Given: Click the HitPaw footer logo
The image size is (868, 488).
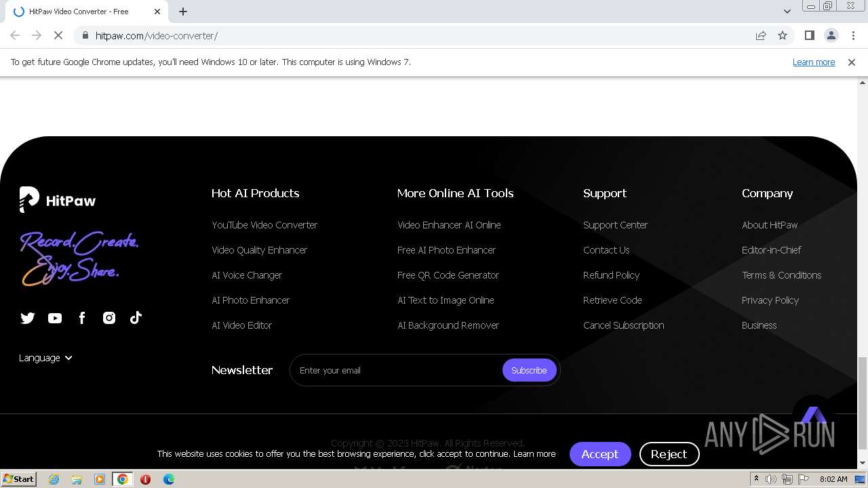Looking at the screenshot, I should pos(58,200).
